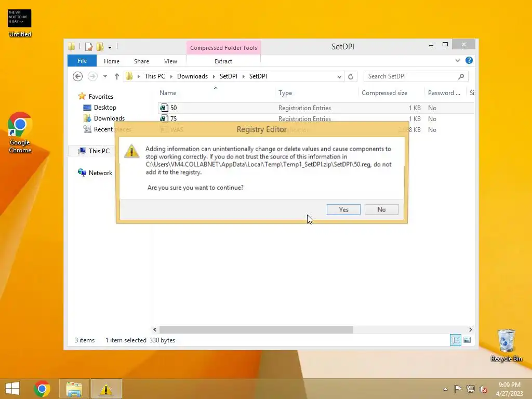Open the File ribbon menu

82,61
